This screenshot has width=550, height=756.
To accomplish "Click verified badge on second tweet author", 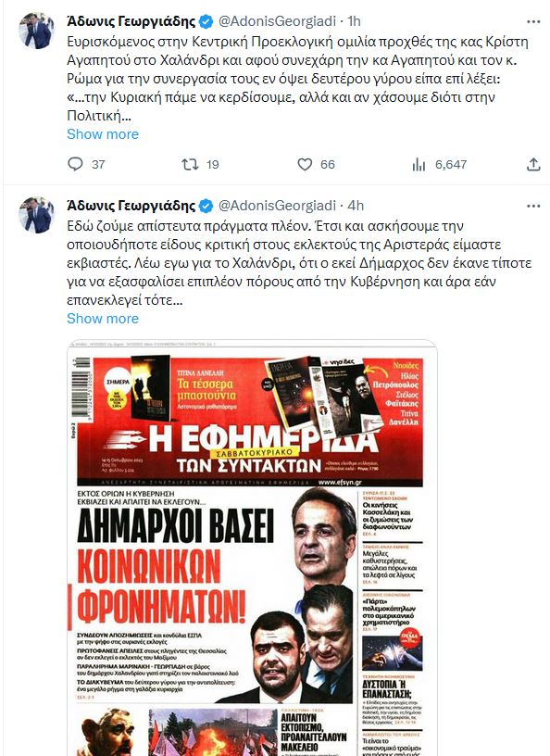I will 206,207.
